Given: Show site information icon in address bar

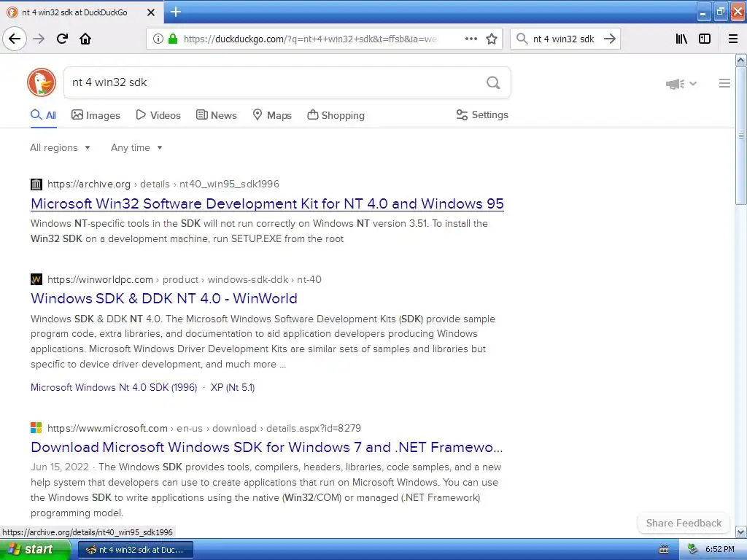Looking at the screenshot, I should [158, 39].
